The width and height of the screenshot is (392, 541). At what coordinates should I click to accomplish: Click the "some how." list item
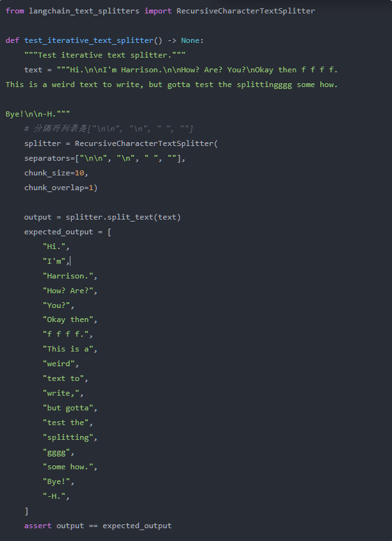(x=70, y=467)
